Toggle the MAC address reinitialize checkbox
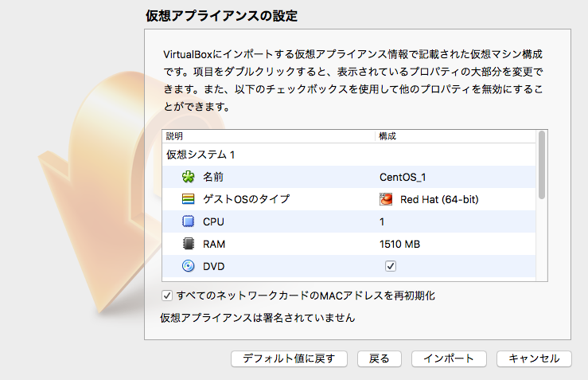588x380 pixels. click(167, 296)
